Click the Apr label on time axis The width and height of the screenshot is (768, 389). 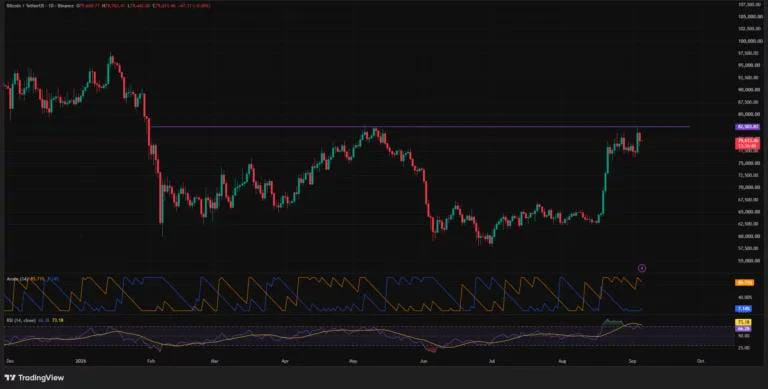[286, 360]
